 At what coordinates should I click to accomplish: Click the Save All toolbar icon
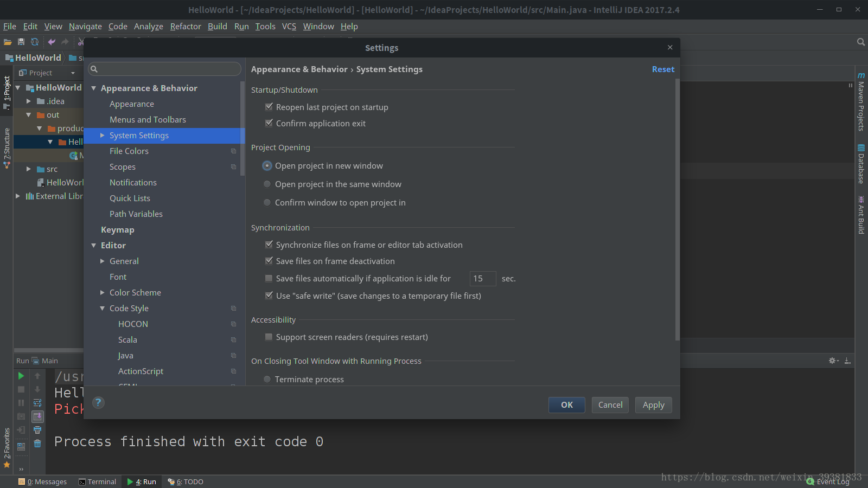pyautogui.click(x=21, y=42)
